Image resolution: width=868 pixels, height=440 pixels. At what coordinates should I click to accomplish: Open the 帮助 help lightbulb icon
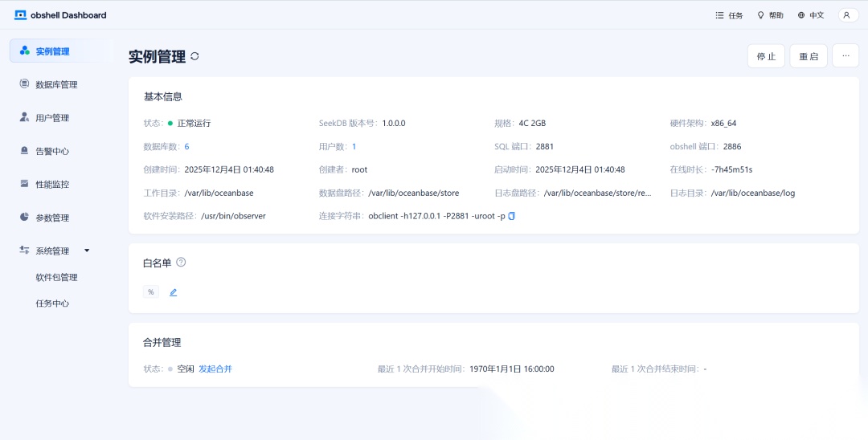(760, 15)
